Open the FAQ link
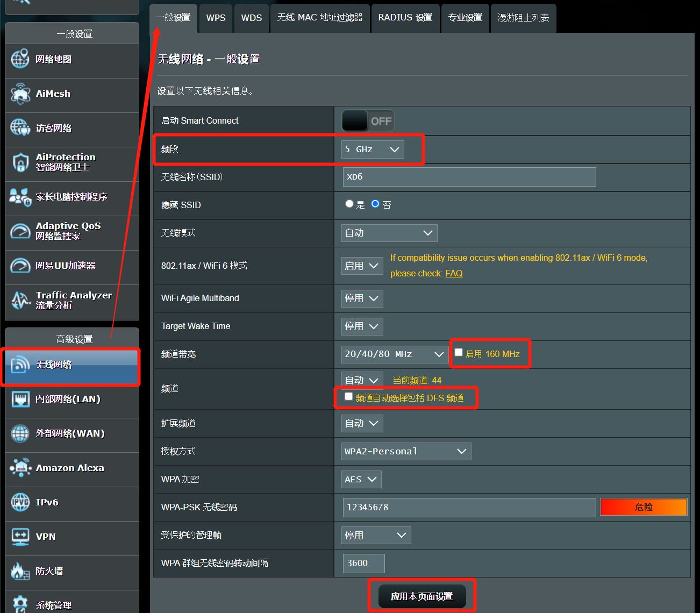The height and width of the screenshot is (613, 700). click(x=454, y=273)
